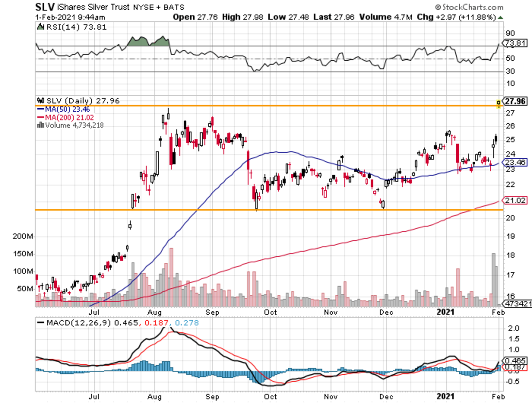532x403 pixels.
Task: Click the 23.46 moving average axis tag
Action: (x=514, y=162)
